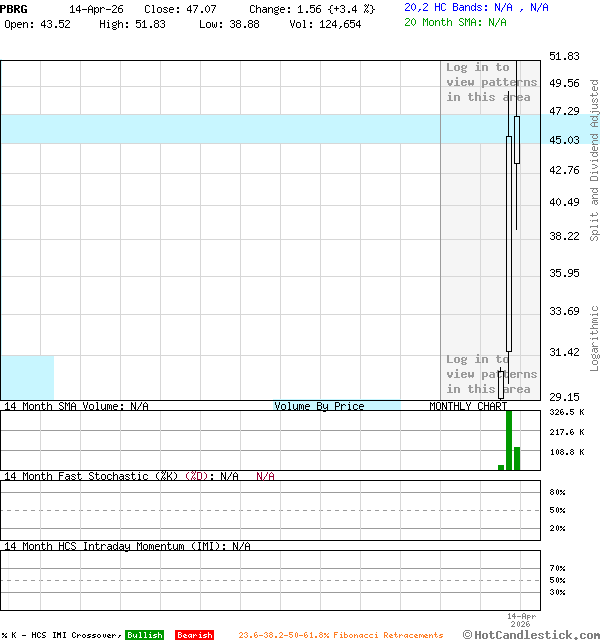Viewport: 600px width, 640px height.
Task: Click the red Bearish legend badge
Action: pos(194,635)
